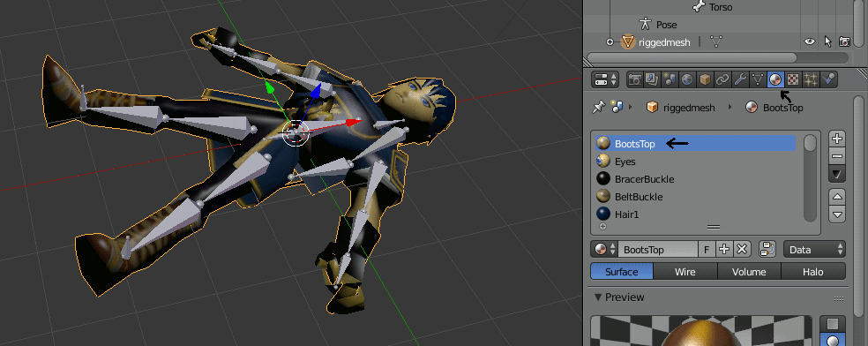
Task: Open the Particles sparkle properties tab
Action: click(811, 79)
